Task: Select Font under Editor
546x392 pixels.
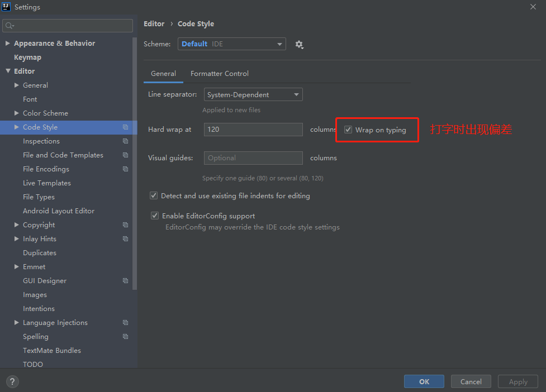Action: [x=30, y=99]
